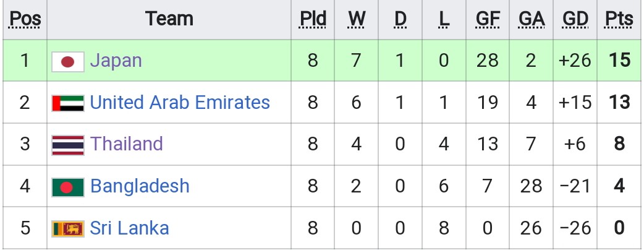644x250 pixels.
Task: Click the Thailand flag icon
Action: [x=68, y=145]
